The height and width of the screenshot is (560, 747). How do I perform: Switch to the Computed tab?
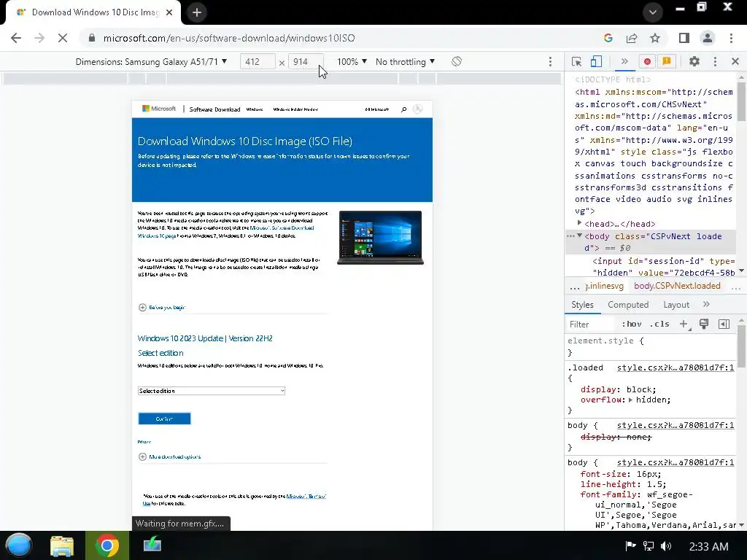point(628,305)
